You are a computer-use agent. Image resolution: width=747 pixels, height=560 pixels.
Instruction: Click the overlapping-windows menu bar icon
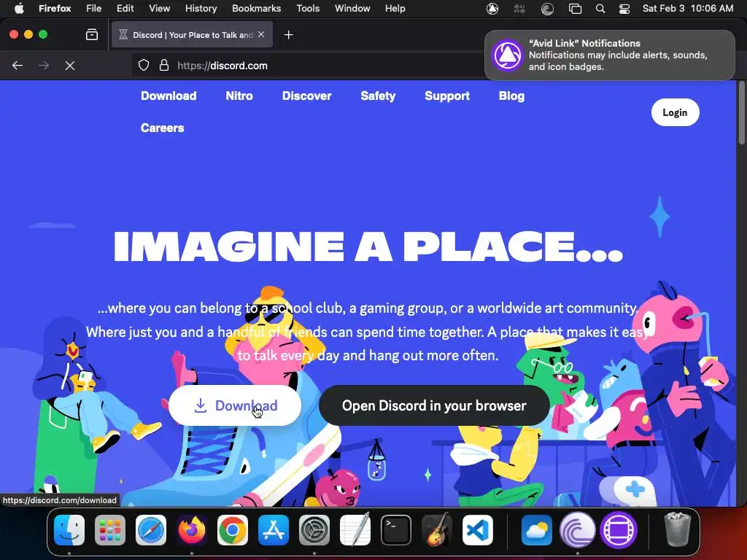(575, 9)
